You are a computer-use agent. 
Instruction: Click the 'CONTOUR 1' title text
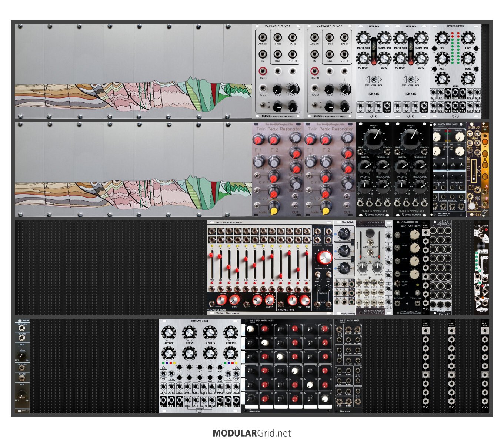(376, 222)
